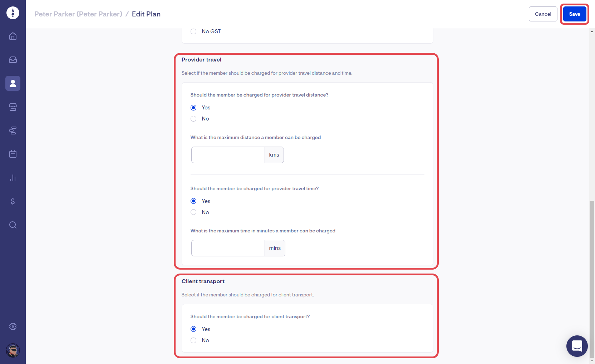The image size is (595, 364).
Task: Open the search magnifier icon
Action: (13, 225)
